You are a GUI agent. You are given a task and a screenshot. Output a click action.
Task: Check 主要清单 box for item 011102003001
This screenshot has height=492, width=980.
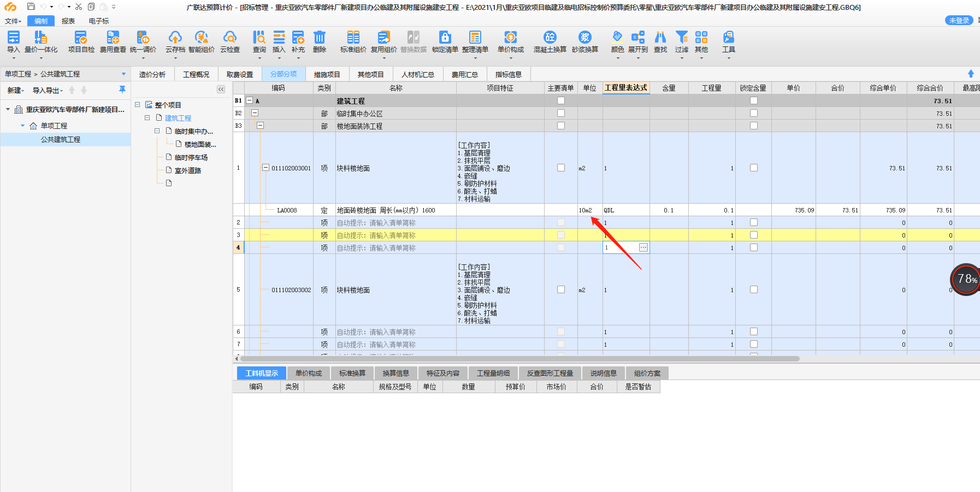click(x=561, y=168)
